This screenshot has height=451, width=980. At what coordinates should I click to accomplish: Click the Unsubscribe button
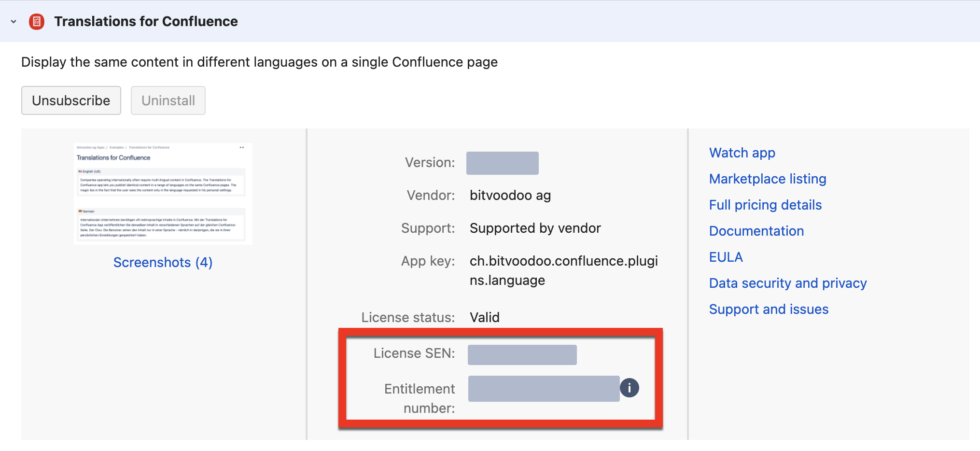(x=70, y=100)
